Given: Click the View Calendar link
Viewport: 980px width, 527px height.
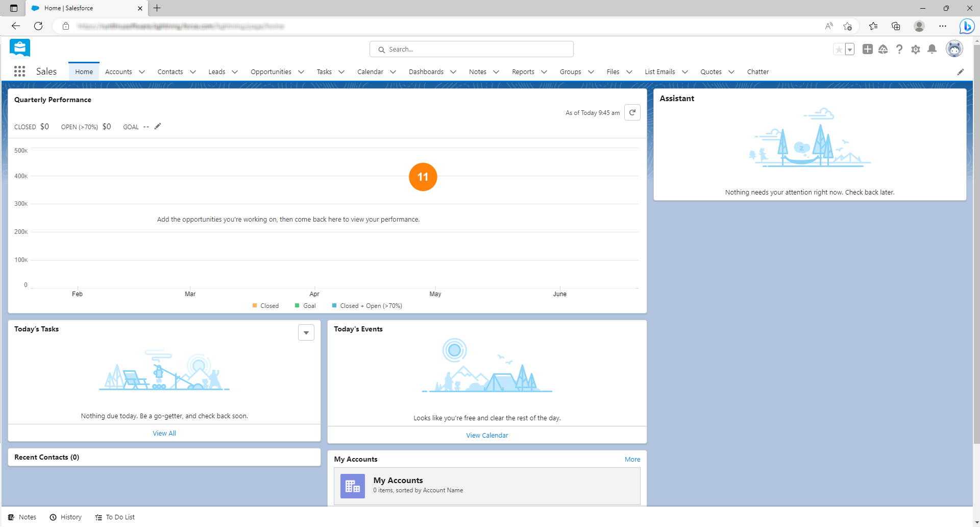Looking at the screenshot, I should [487, 436].
